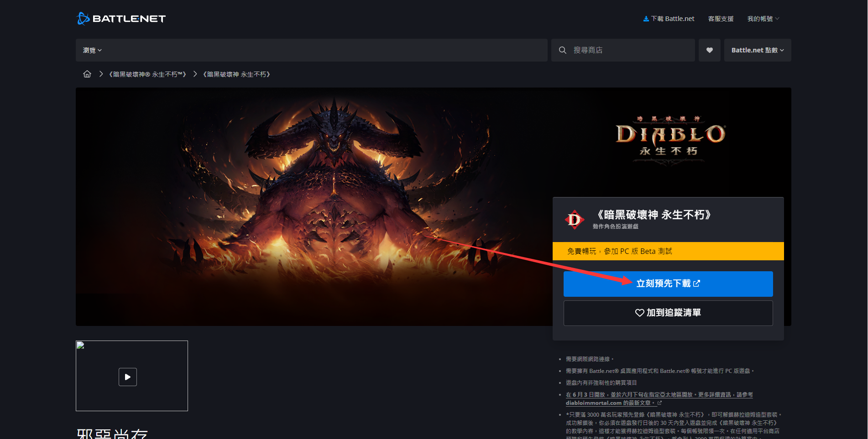The height and width of the screenshot is (439, 868).
Task: Click the blue 立刻預先下載 button
Action: pyautogui.click(x=668, y=284)
